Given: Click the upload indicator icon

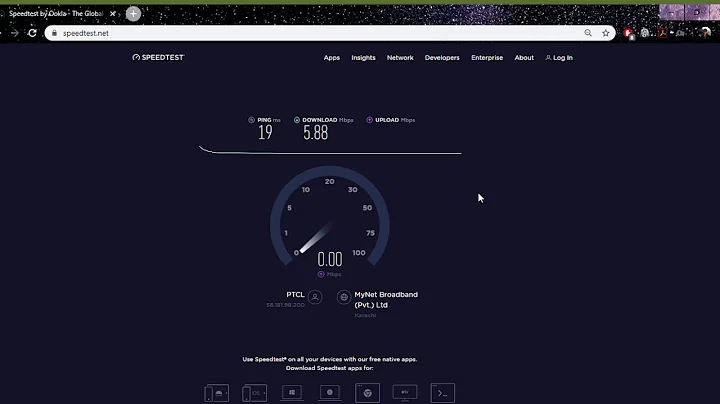Looking at the screenshot, I should (369, 120).
